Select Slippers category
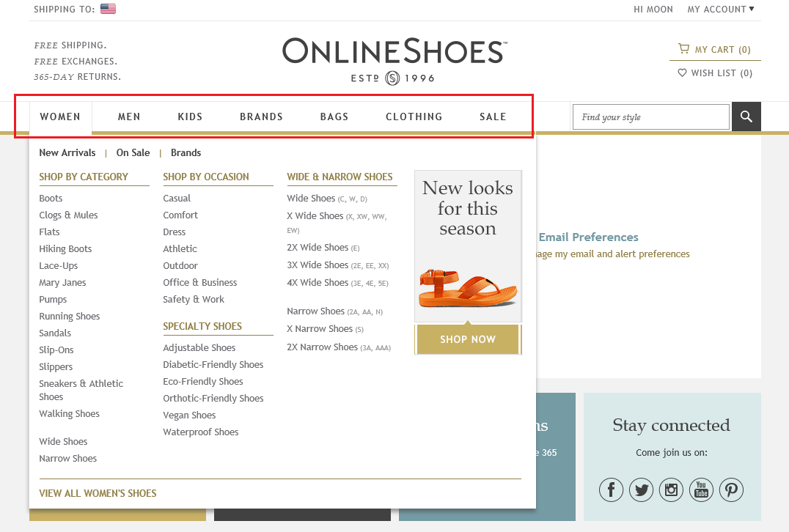789x532 pixels. (56, 366)
